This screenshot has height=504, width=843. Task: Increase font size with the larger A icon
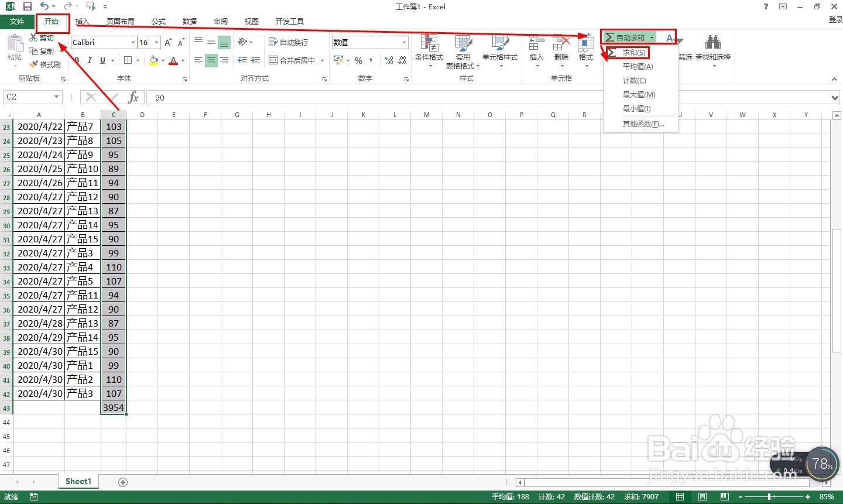[x=168, y=42]
